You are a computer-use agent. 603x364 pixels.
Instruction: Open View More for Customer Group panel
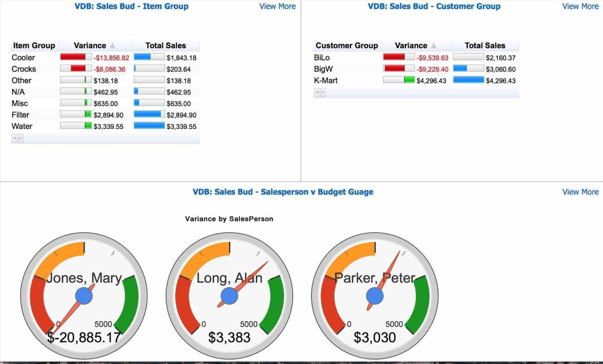click(x=580, y=6)
